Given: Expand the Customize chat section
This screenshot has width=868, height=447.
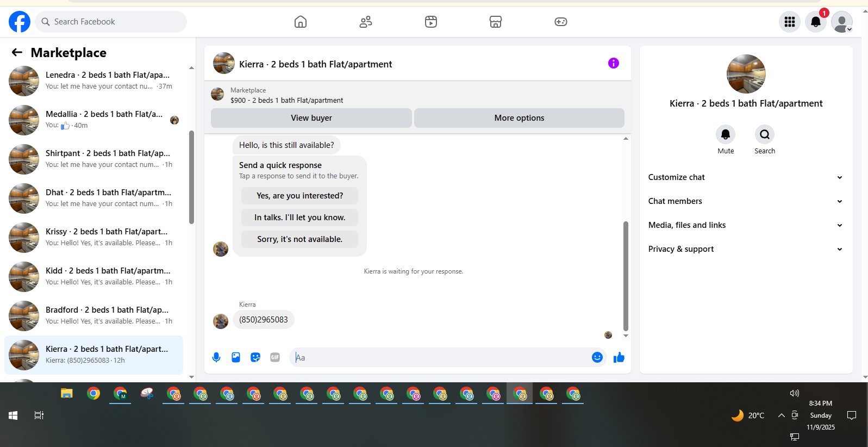Looking at the screenshot, I should (746, 177).
